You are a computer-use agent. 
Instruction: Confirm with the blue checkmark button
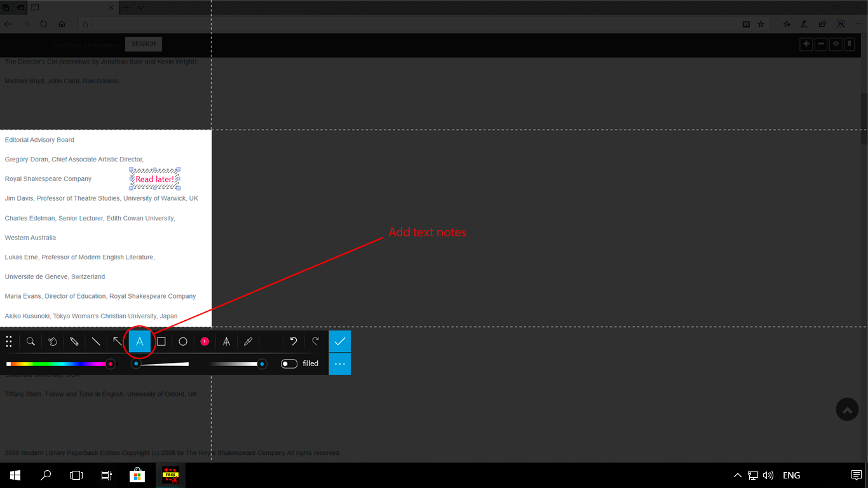340,341
